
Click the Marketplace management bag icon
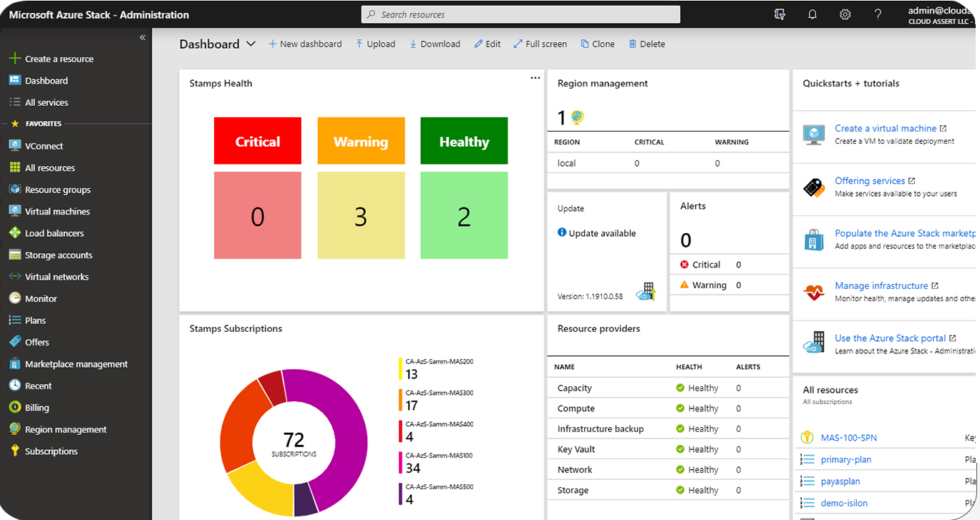click(x=14, y=363)
